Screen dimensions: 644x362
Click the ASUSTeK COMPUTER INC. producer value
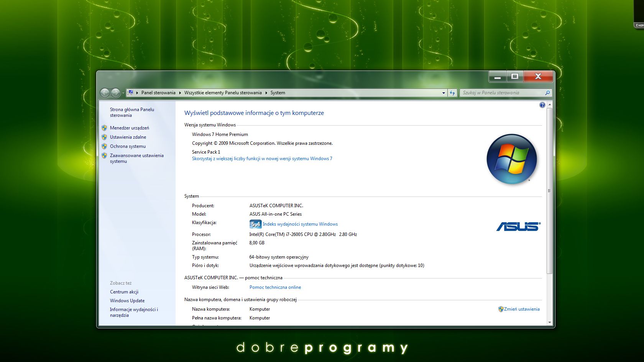click(276, 206)
